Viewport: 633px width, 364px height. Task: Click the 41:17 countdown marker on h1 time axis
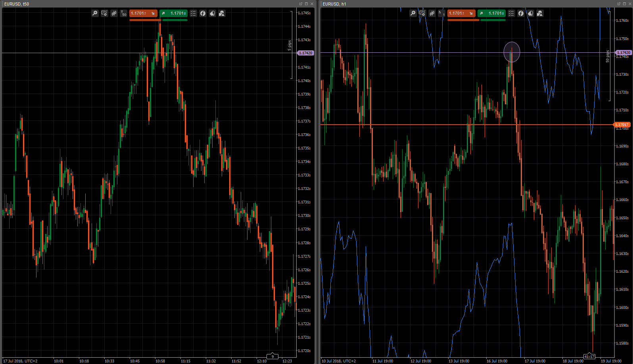(x=589, y=356)
